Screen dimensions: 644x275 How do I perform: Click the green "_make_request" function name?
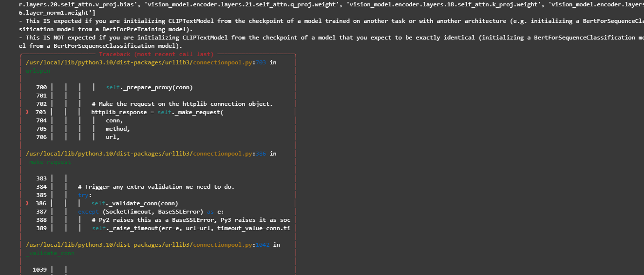click(48, 162)
